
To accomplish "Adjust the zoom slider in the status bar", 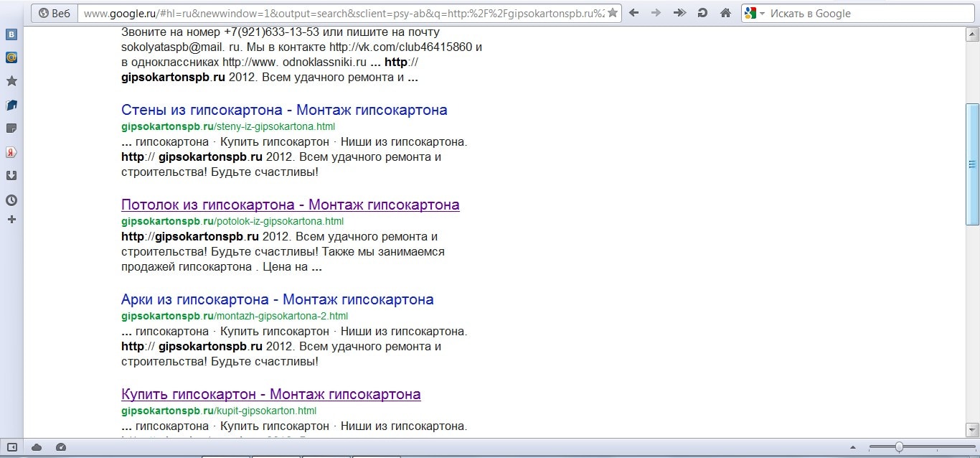I will [899, 447].
